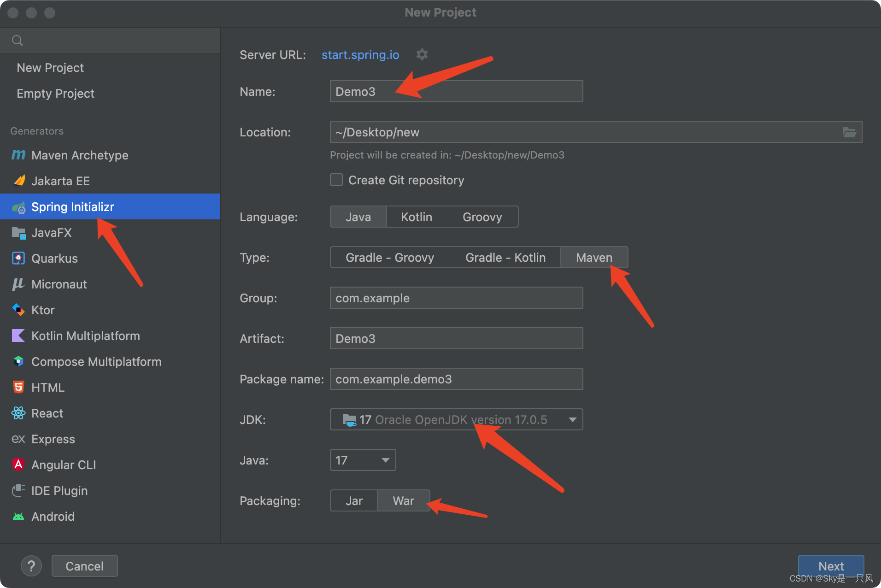Viewport: 881px width, 588px height.
Task: Choose Gradle - Kotlin build type
Action: [505, 258]
